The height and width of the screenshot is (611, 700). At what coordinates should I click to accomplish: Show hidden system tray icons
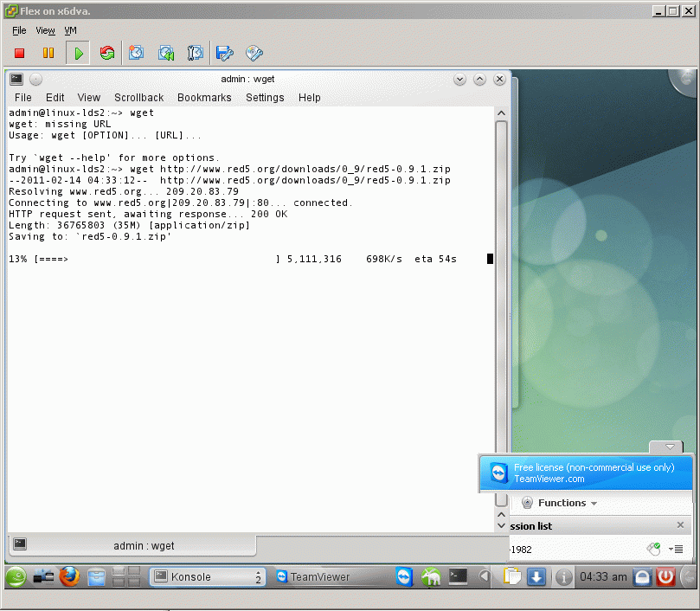pyautogui.click(x=484, y=576)
